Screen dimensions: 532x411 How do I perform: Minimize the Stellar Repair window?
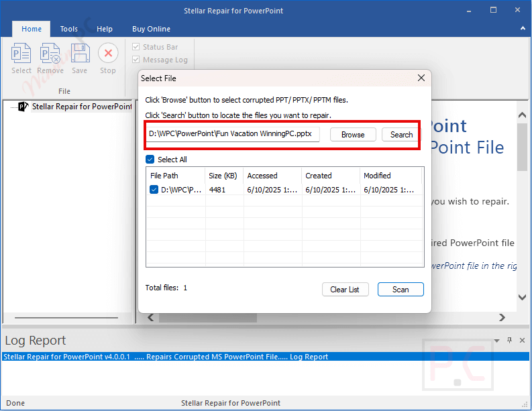pyautogui.click(x=468, y=11)
